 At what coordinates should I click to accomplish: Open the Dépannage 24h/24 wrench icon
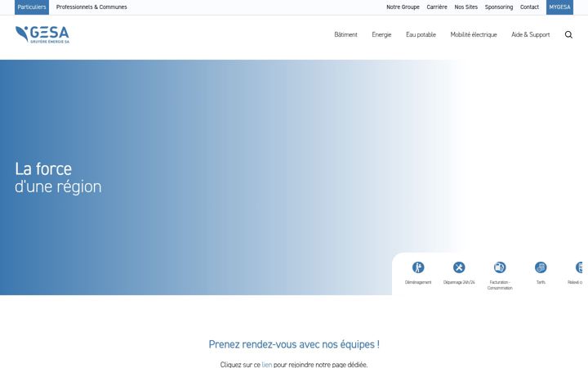(459, 267)
